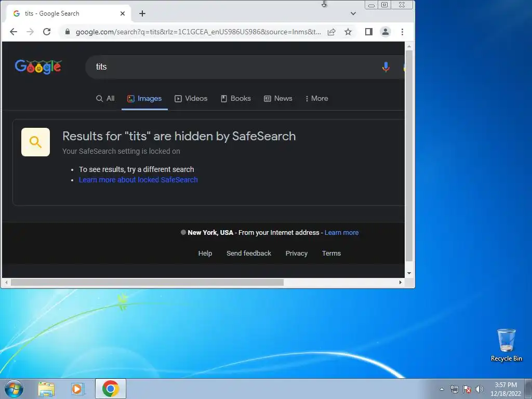The width and height of the screenshot is (532, 399).
Task: Switch to the Videos tab
Action: (191, 98)
